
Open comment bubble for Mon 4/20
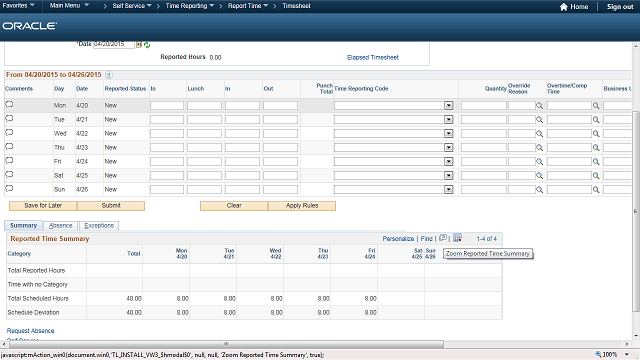(9, 104)
